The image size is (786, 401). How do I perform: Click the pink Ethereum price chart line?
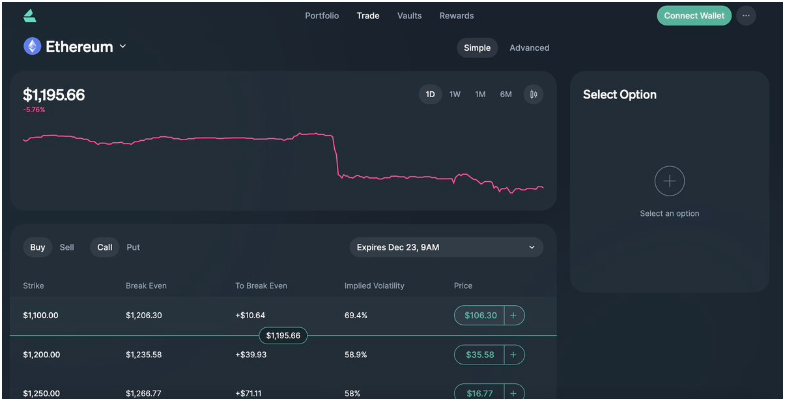click(283, 163)
